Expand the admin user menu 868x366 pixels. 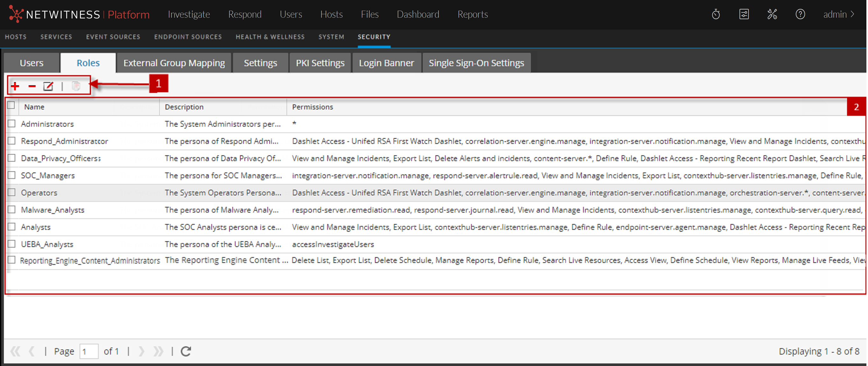coord(838,15)
